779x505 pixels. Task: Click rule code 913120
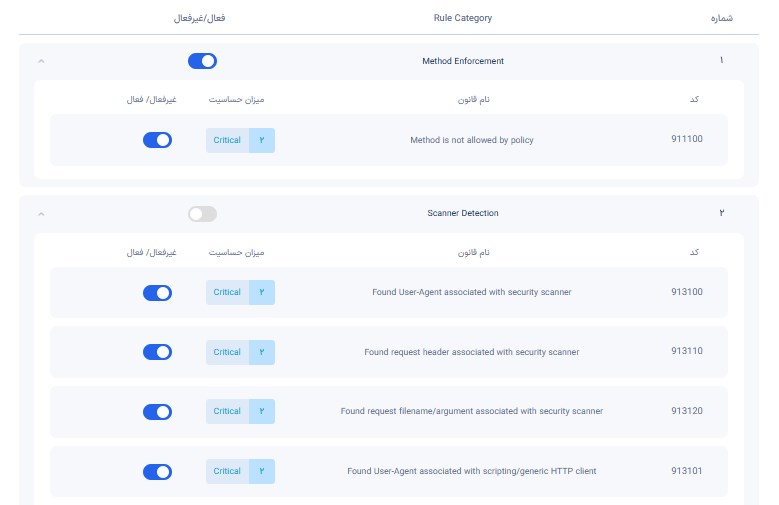687,411
